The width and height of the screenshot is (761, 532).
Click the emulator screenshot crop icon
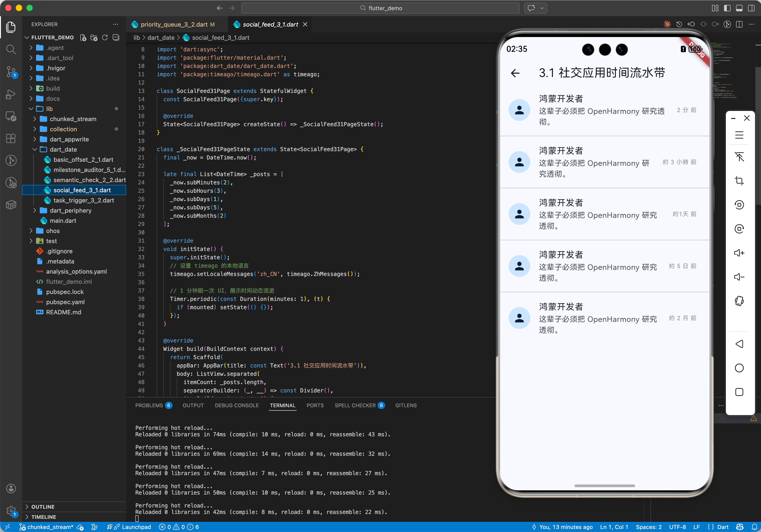[739, 181]
